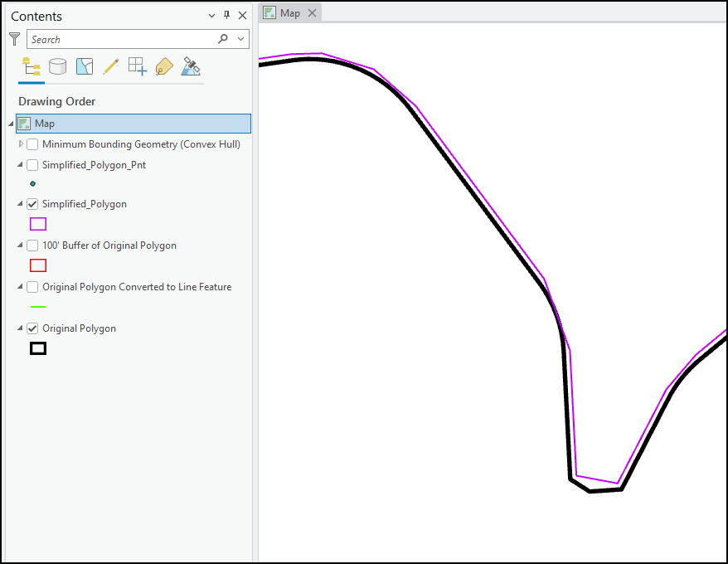
Task: Open the List By Perspective imagery view
Action: (x=192, y=66)
